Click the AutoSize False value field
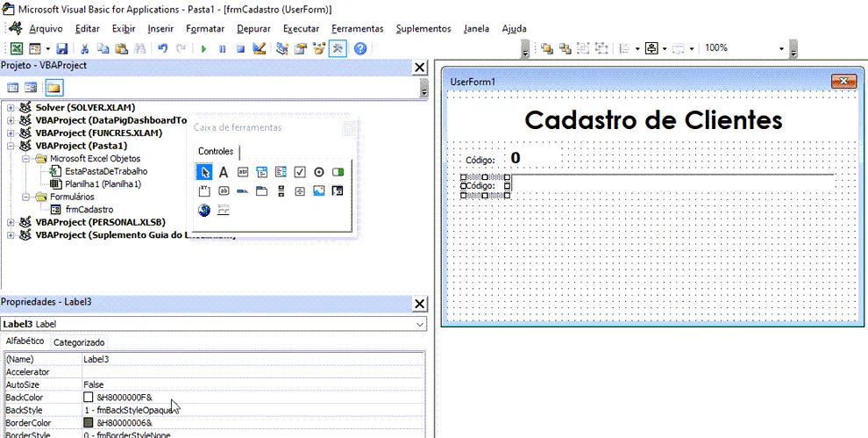 click(x=253, y=384)
